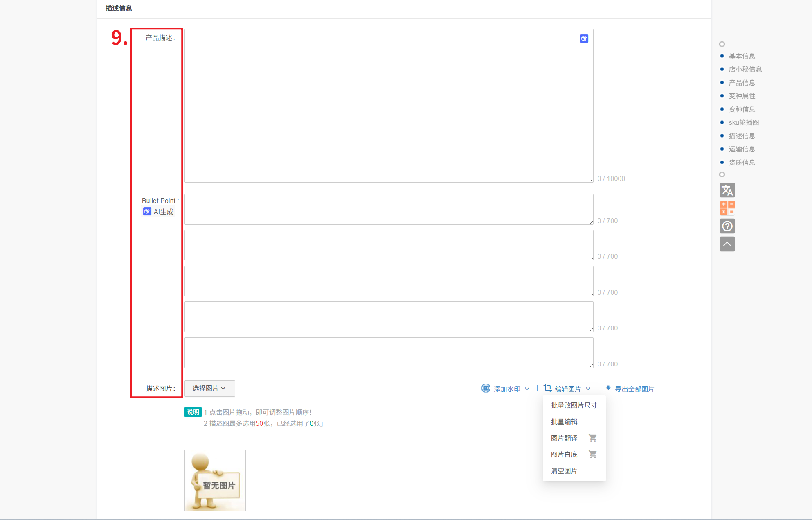
Task: Jump to 运输信息 section in sidebar
Action: (x=742, y=149)
